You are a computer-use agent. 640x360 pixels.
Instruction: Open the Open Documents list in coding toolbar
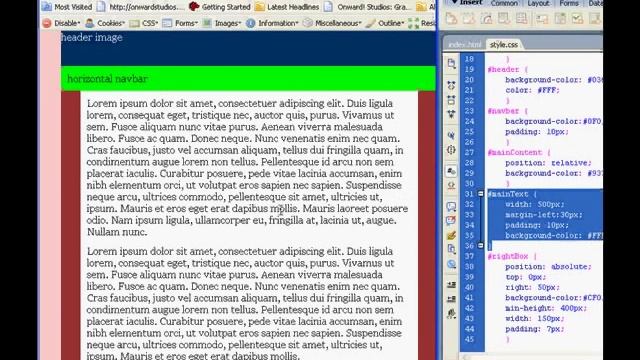pos(451,63)
